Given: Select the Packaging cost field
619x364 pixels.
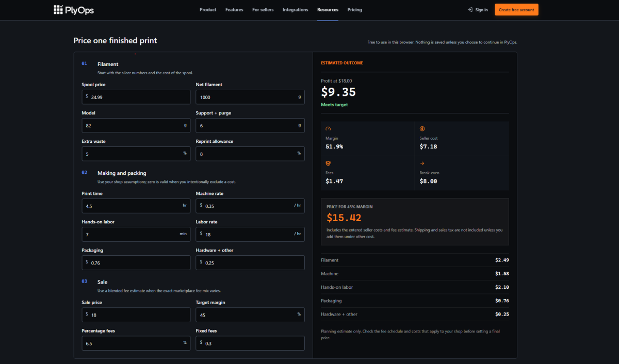Looking at the screenshot, I should 136,262.
